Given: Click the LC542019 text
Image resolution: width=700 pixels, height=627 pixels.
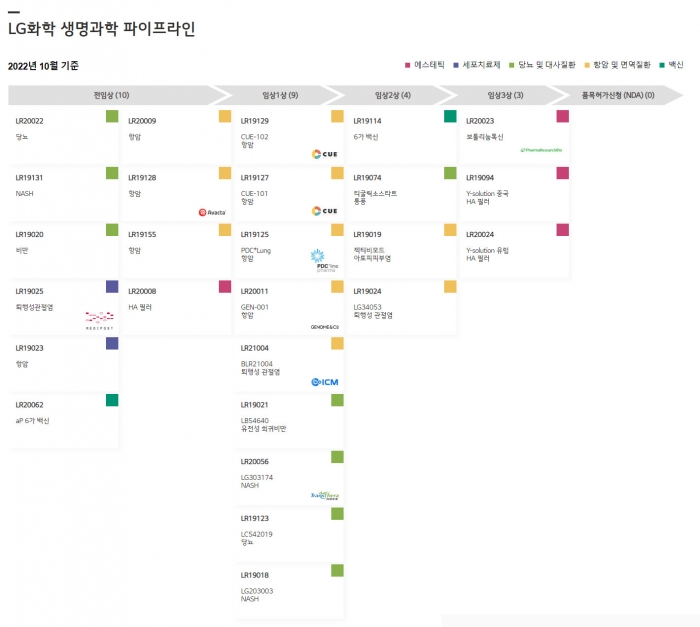Looking at the screenshot, I should pyautogui.click(x=256, y=534).
